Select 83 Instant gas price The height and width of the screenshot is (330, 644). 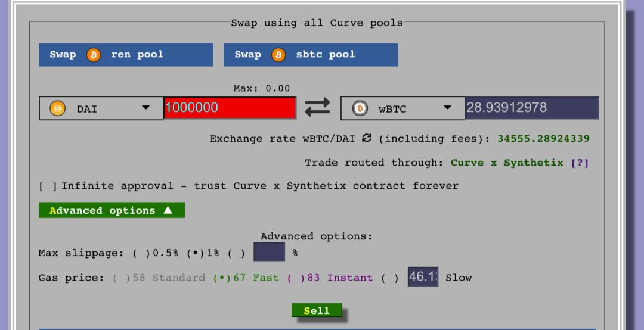(296, 278)
